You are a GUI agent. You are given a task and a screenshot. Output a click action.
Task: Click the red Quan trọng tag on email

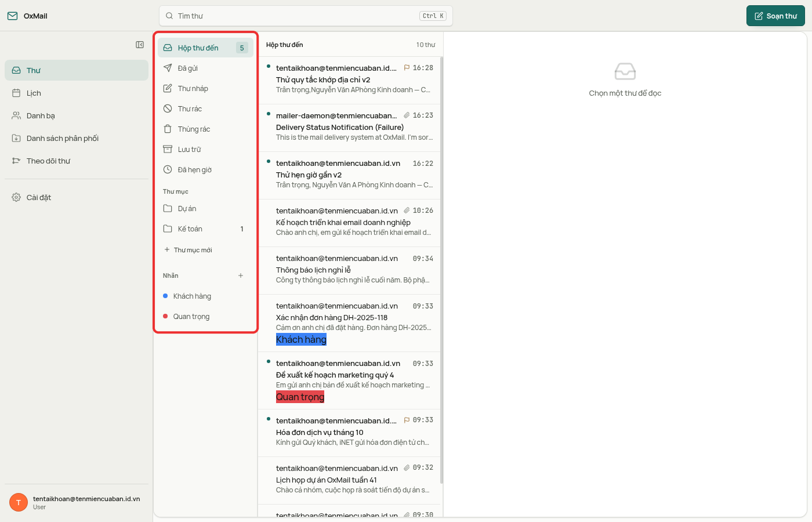point(300,397)
